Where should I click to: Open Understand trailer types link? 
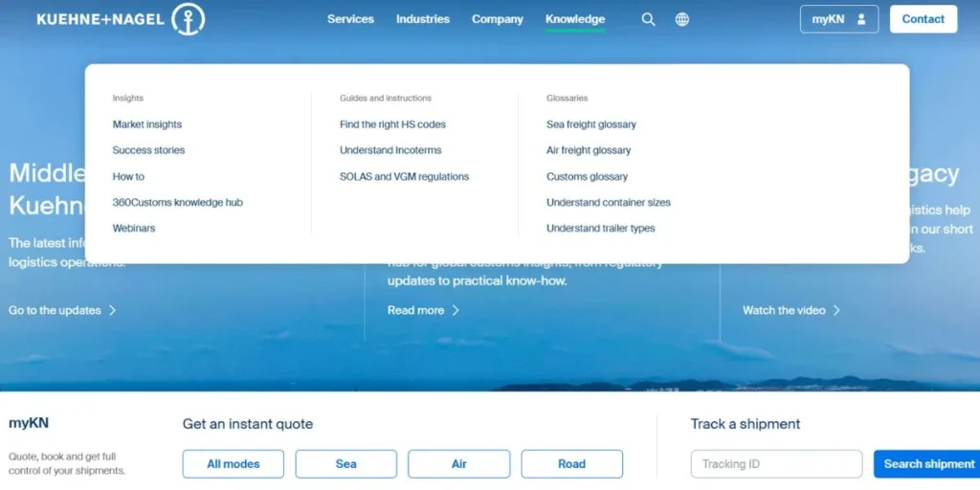click(x=601, y=228)
